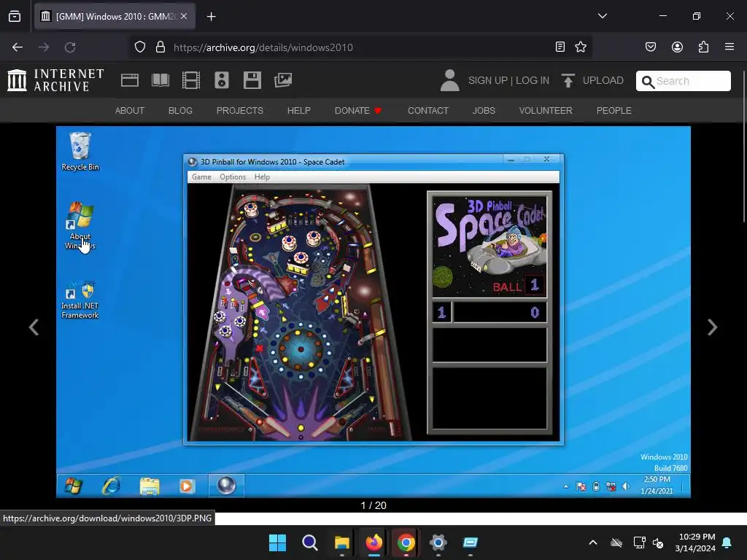Open the ABOUT menu item
The height and width of the screenshot is (560, 747).
[130, 111]
